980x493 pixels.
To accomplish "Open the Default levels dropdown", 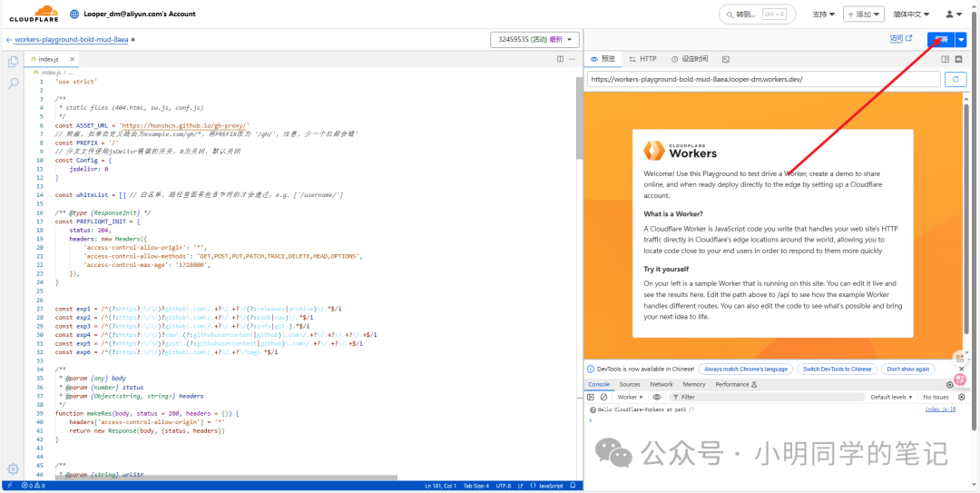I will 891,397.
